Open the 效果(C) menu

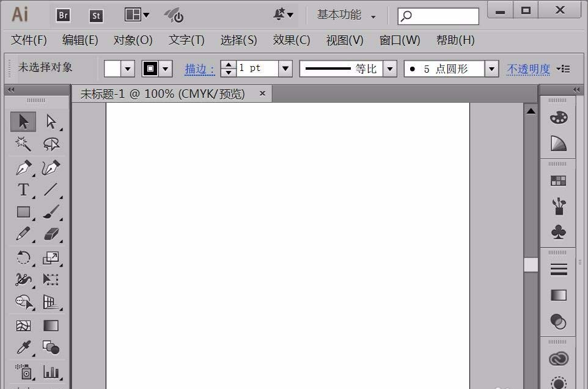pyautogui.click(x=292, y=40)
